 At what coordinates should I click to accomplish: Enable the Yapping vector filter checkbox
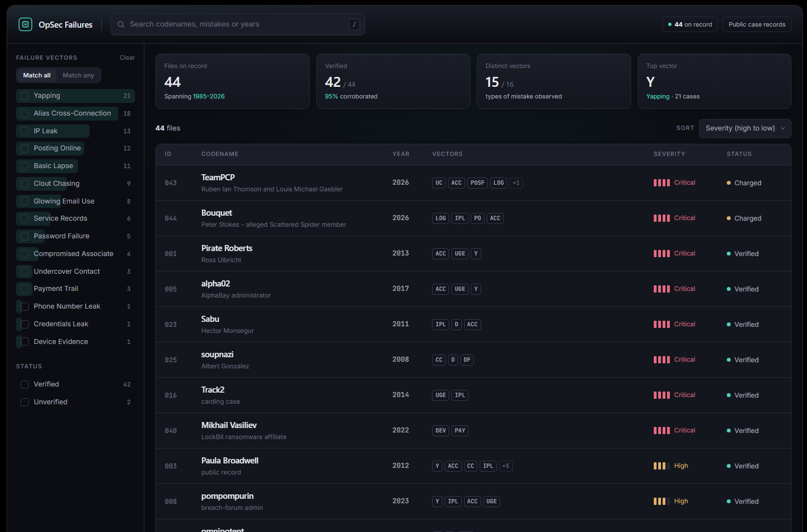coord(25,96)
